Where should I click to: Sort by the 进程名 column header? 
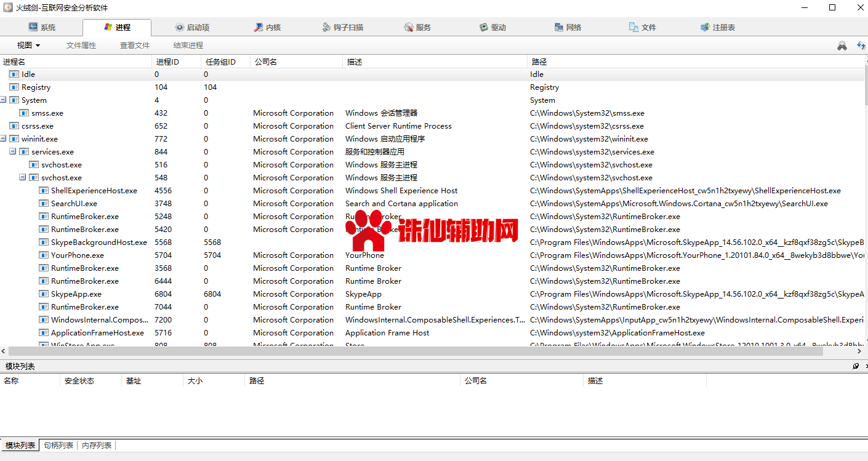tap(76, 62)
